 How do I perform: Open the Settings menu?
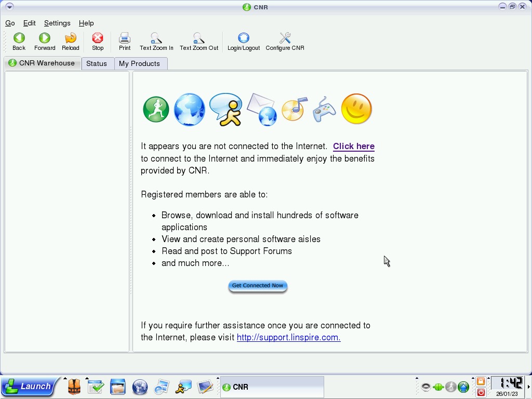(57, 23)
